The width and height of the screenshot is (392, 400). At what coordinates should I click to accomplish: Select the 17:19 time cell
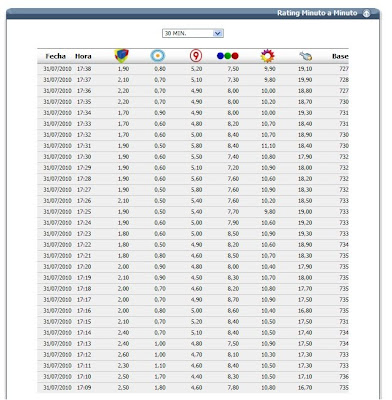(84, 278)
